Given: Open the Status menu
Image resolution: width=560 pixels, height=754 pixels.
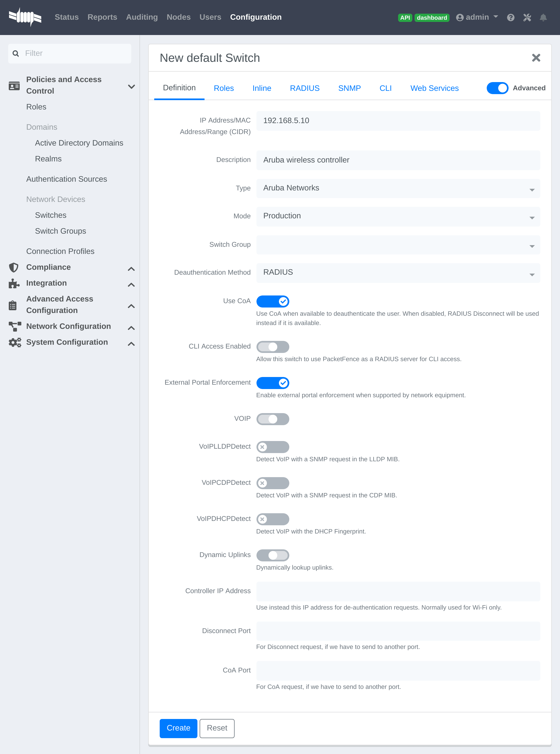Looking at the screenshot, I should point(66,17).
